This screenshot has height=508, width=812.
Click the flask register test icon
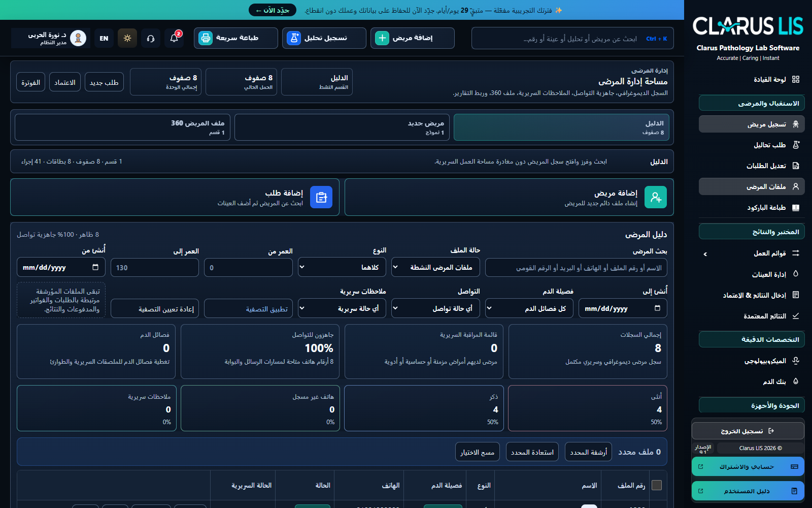294,38
